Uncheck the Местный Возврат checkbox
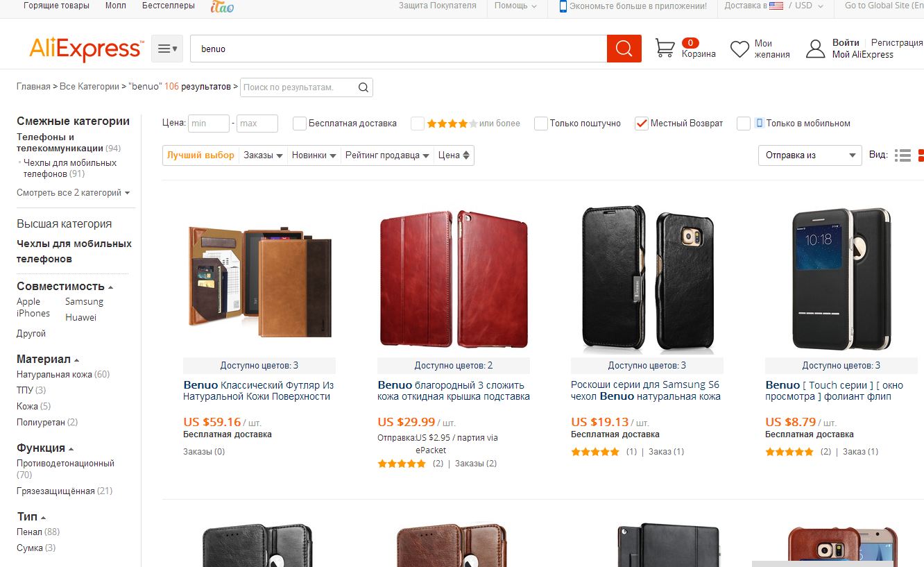Screen dimensions: 924x567 point(642,124)
